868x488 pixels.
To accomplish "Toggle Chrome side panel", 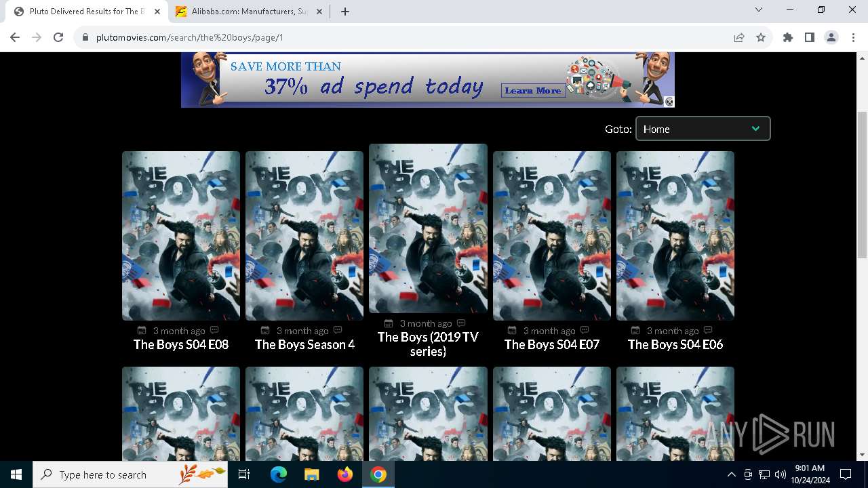I will click(810, 37).
